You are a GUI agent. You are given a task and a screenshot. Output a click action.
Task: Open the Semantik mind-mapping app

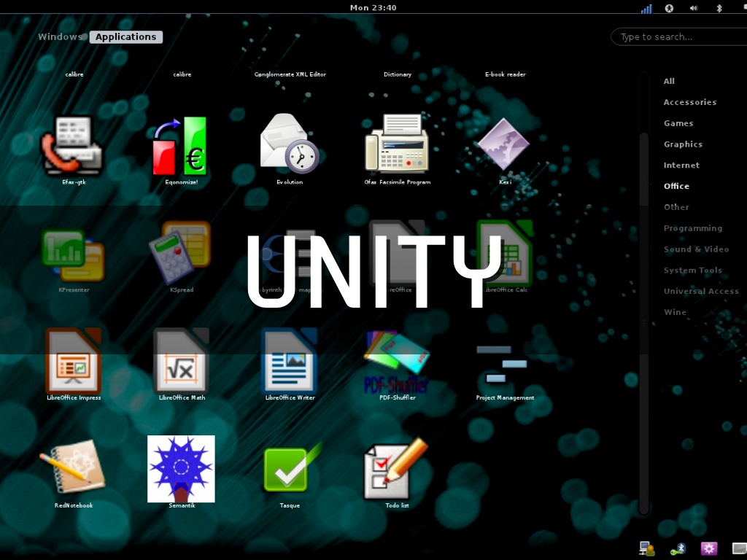point(181,468)
